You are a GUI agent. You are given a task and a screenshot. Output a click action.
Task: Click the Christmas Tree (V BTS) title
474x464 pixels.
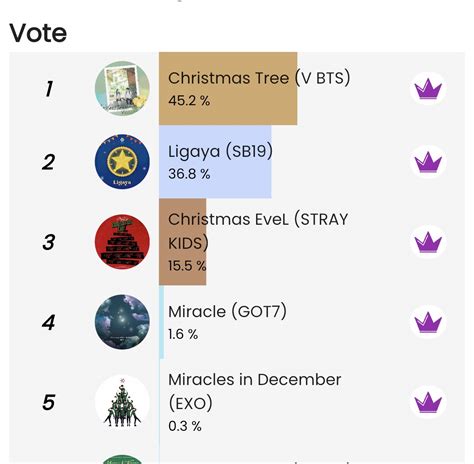click(x=259, y=78)
